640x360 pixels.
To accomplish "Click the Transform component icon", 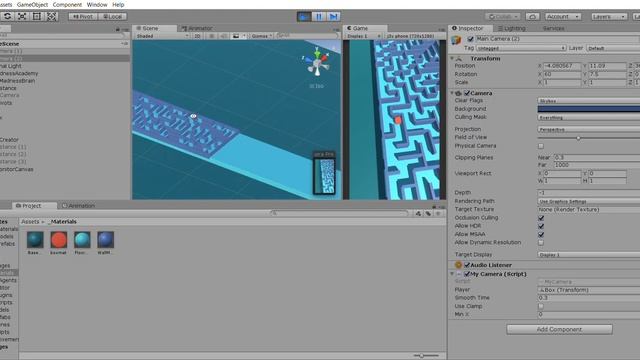I will [x=459, y=58].
